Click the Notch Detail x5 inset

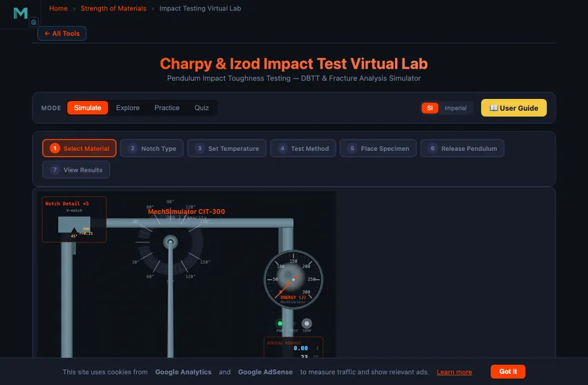pos(74,220)
